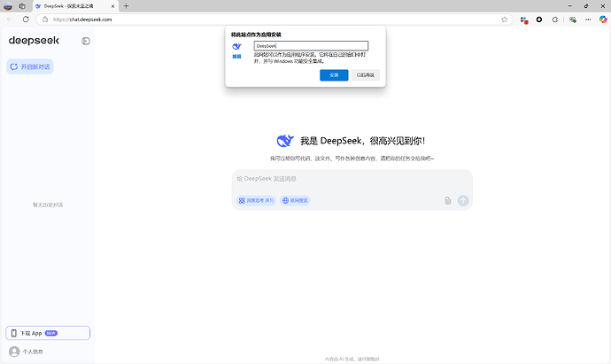Viewport: 611px width, 364px height.
Task: Click the black ring extension icon
Action: 539,19
